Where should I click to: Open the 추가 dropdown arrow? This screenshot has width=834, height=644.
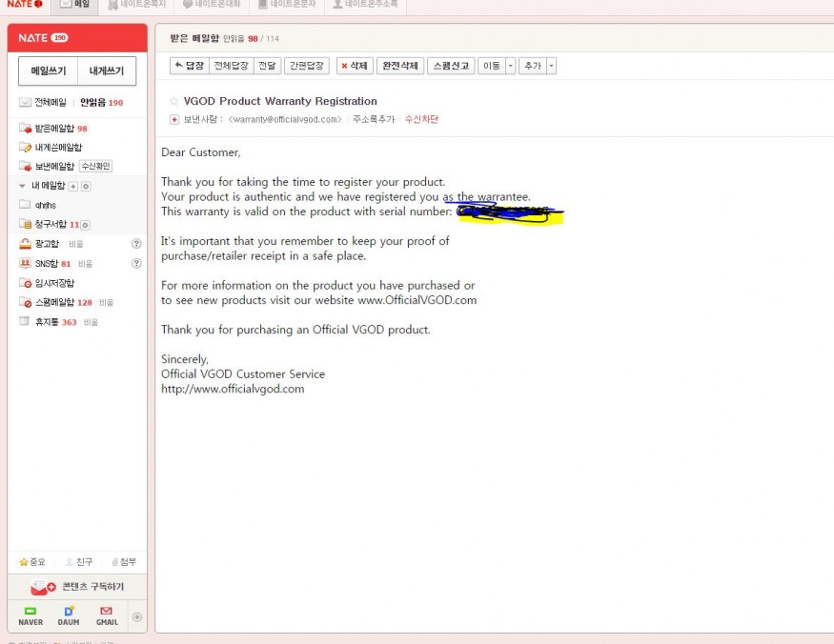(x=551, y=66)
